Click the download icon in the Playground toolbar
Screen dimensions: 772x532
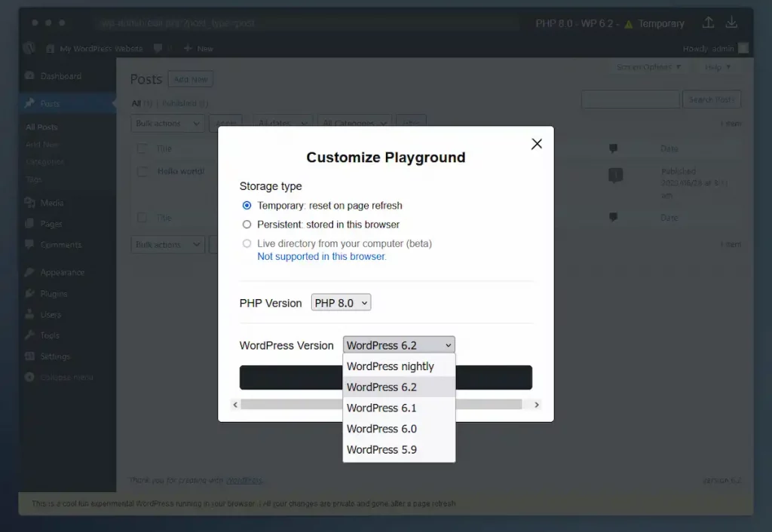[x=731, y=23]
